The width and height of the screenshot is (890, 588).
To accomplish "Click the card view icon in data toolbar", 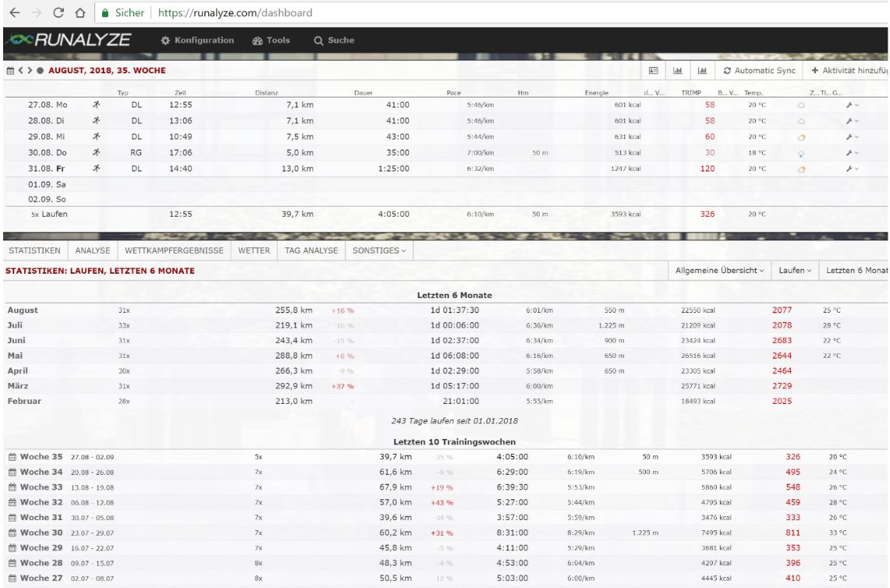I will point(654,70).
